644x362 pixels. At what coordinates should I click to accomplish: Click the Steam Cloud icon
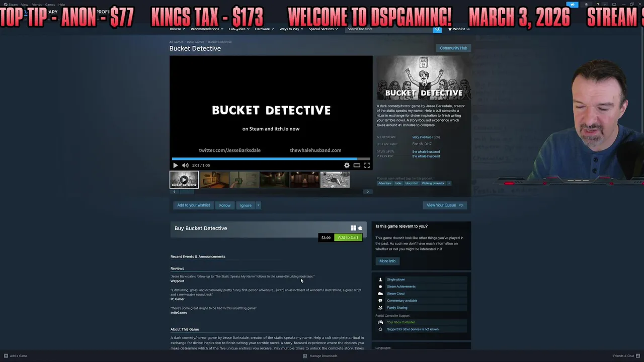[x=380, y=294]
